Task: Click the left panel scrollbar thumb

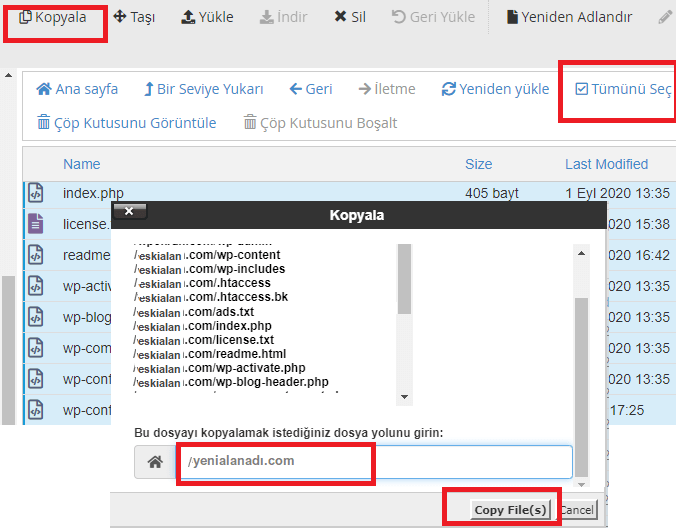Action: pyautogui.click(x=8, y=350)
